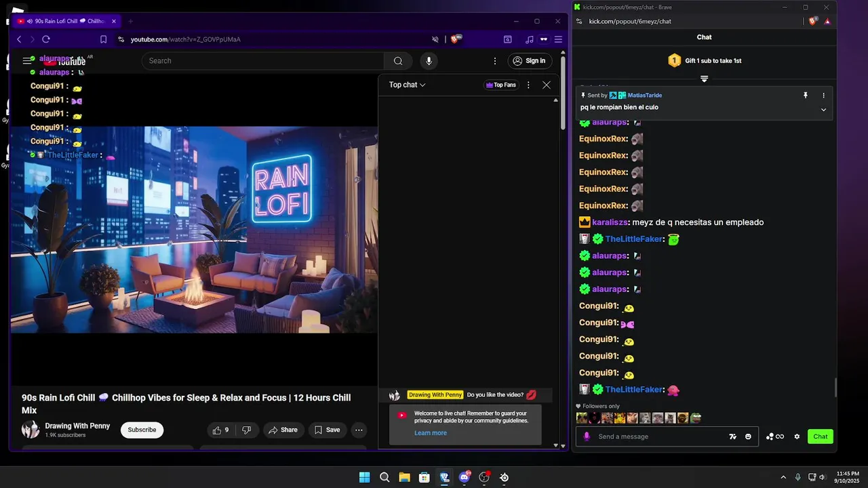Open live chat three-dot options menu
The image size is (868, 488).
528,85
